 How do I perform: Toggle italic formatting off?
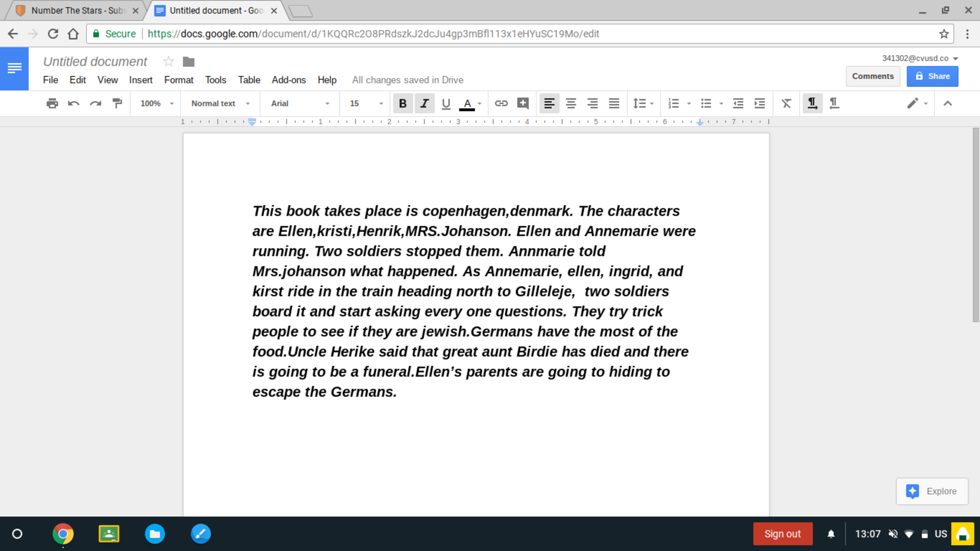click(x=424, y=103)
